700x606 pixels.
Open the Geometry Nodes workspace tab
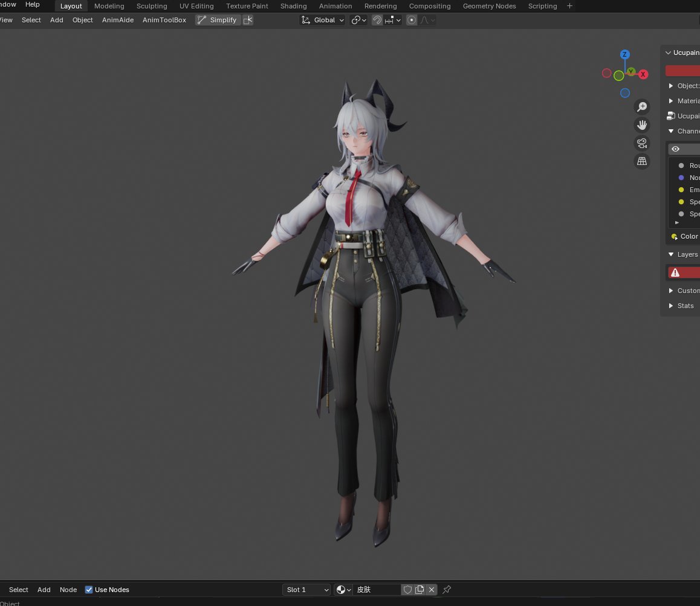pyautogui.click(x=489, y=6)
